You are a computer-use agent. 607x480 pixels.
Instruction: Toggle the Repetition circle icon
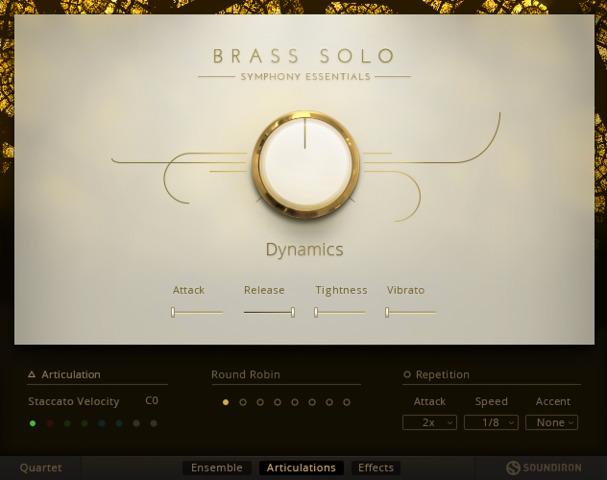[x=407, y=374]
